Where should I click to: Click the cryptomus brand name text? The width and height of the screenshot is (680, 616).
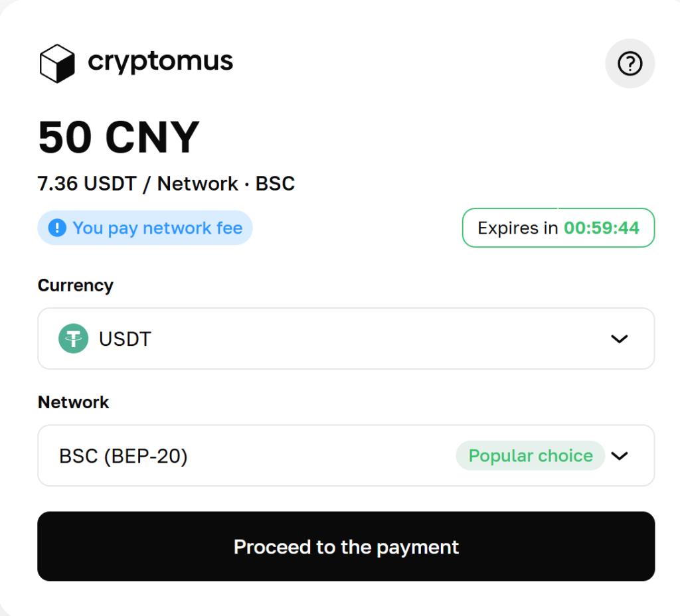pyautogui.click(x=161, y=62)
